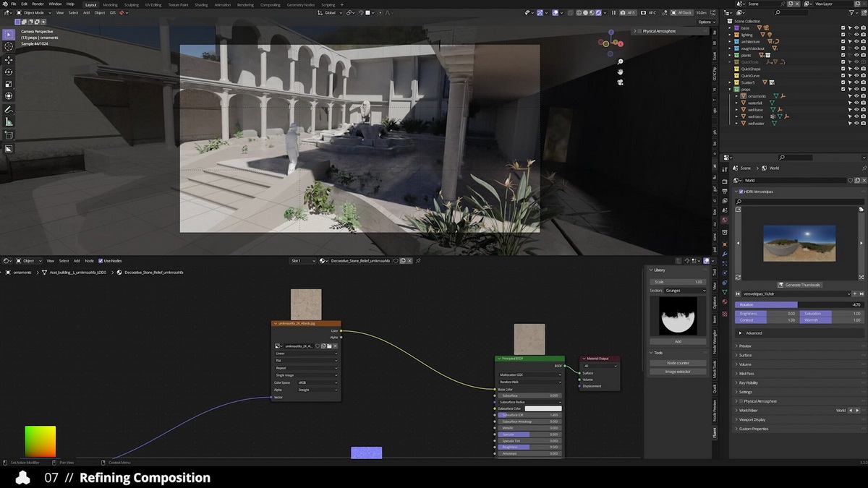Screen dimensions: 868x488
Task: Activate the Rotate tool
Action: coord(9,72)
